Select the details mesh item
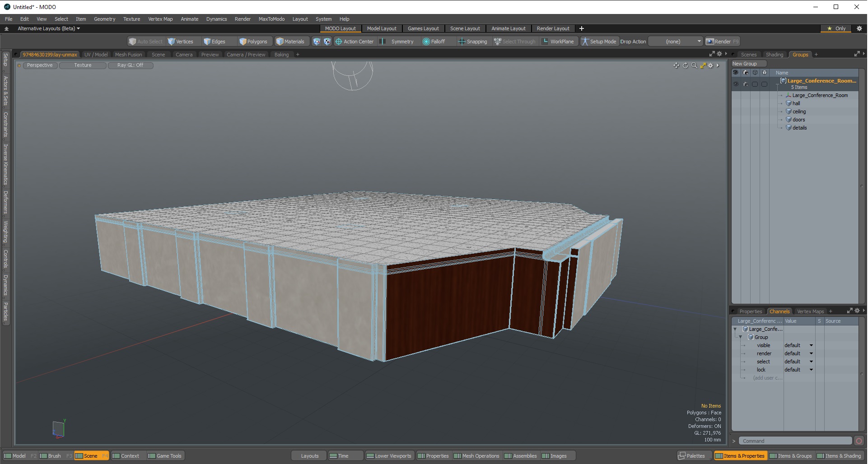Viewport: 868px width, 464px height. tap(799, 128)
